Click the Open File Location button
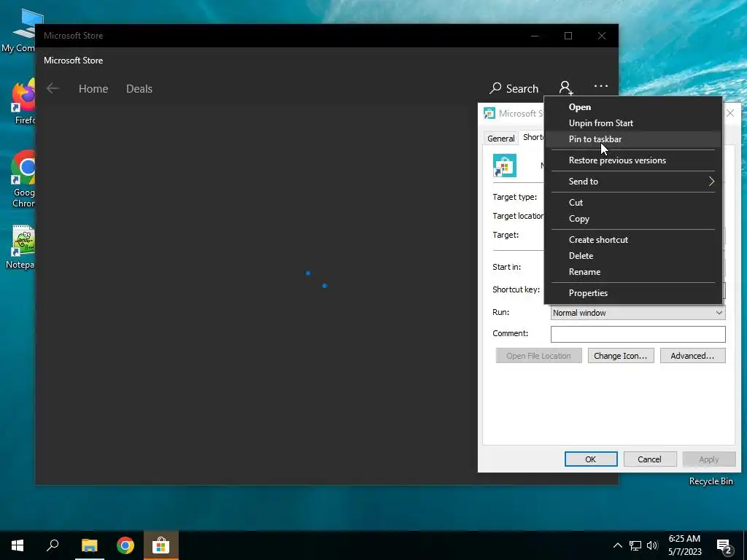Screen dimensions: 747x560 [x=538, y=356]
